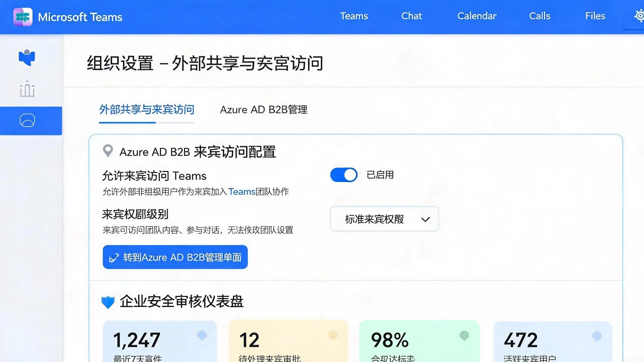The image size is (644, 362).
Task: Open the settings gear in top bar
Action: (x=639, y=16)
